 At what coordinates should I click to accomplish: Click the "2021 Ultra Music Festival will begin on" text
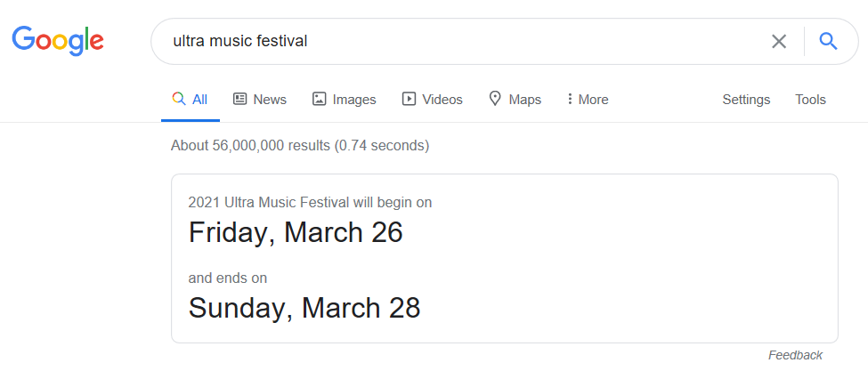point(310,202)
